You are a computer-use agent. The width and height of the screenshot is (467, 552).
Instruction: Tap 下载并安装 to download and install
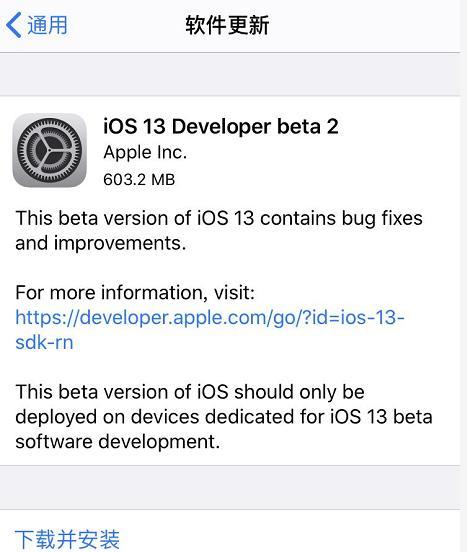pos(67,539)
